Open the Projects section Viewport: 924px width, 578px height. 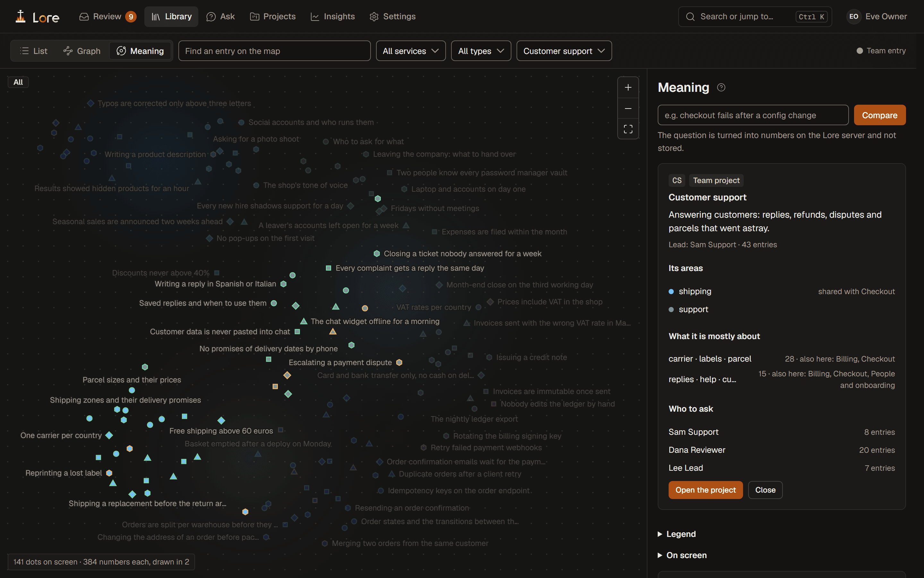click(273, 16)
